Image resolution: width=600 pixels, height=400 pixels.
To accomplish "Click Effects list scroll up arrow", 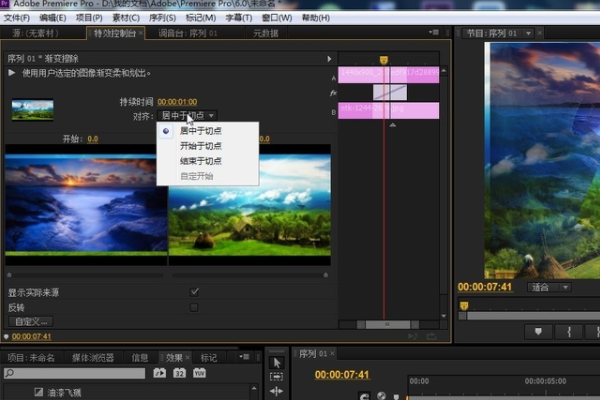I will [254, 388].
